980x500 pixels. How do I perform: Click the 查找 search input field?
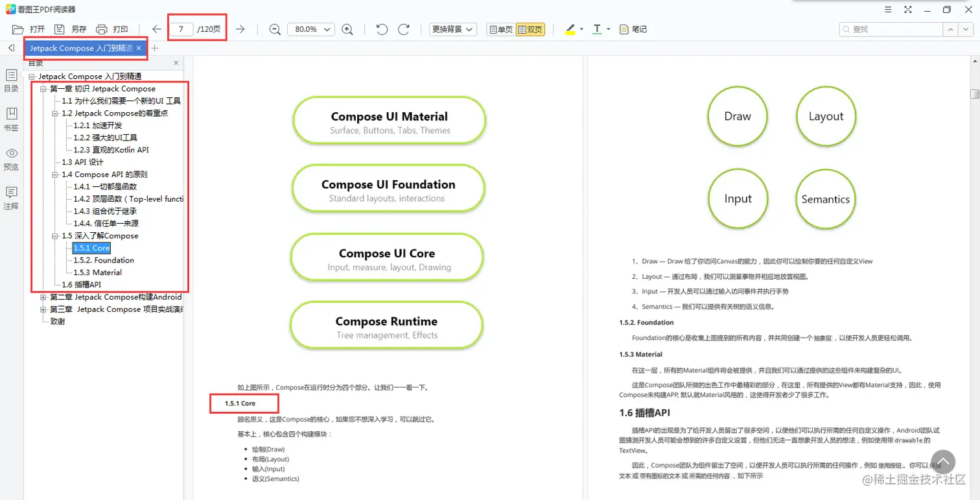pyautogui.click(x=891, y=29)
